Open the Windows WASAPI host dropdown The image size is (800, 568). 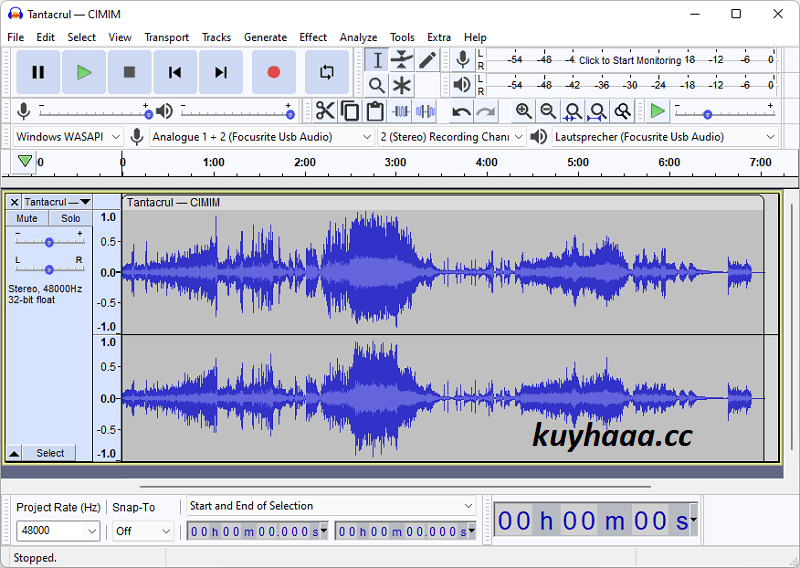coord(68,137)
